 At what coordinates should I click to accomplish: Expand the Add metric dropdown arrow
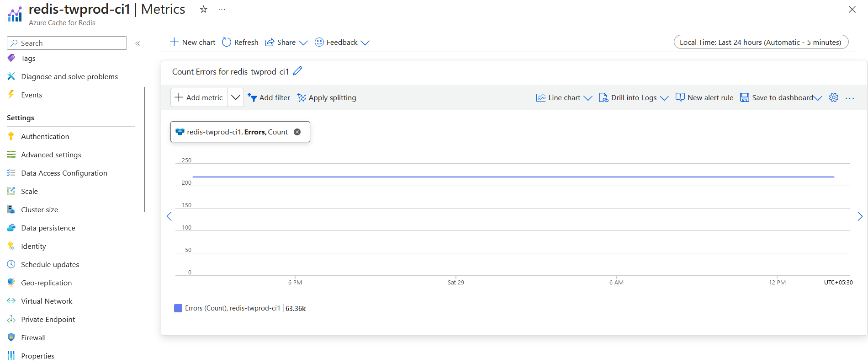pos(236,97)
